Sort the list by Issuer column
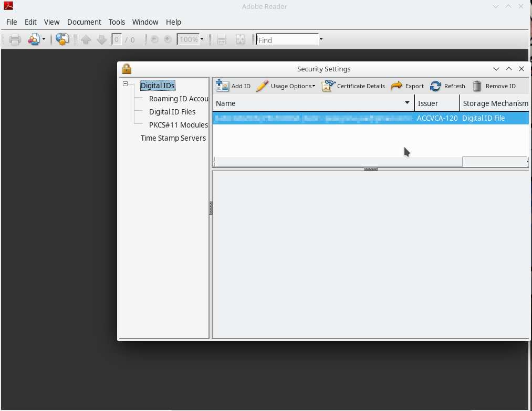This screenshot has width=532, height=411. pos(436,103)
